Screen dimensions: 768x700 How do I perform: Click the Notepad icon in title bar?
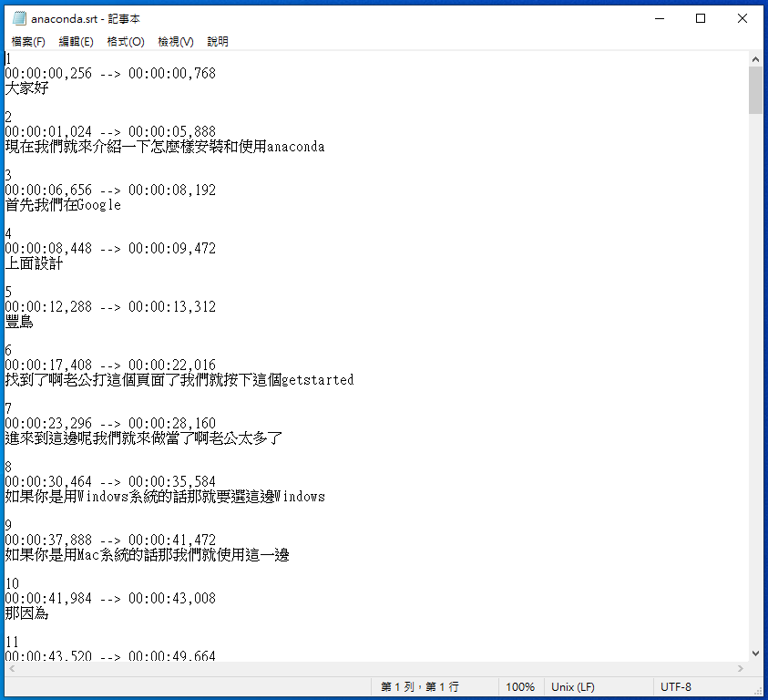click(x=19, y=18)
